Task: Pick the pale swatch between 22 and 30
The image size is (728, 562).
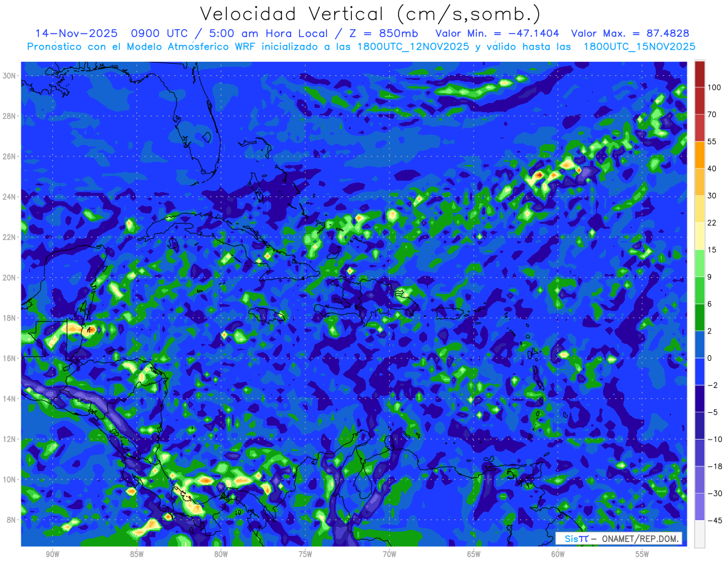Action: coord(699,209)
